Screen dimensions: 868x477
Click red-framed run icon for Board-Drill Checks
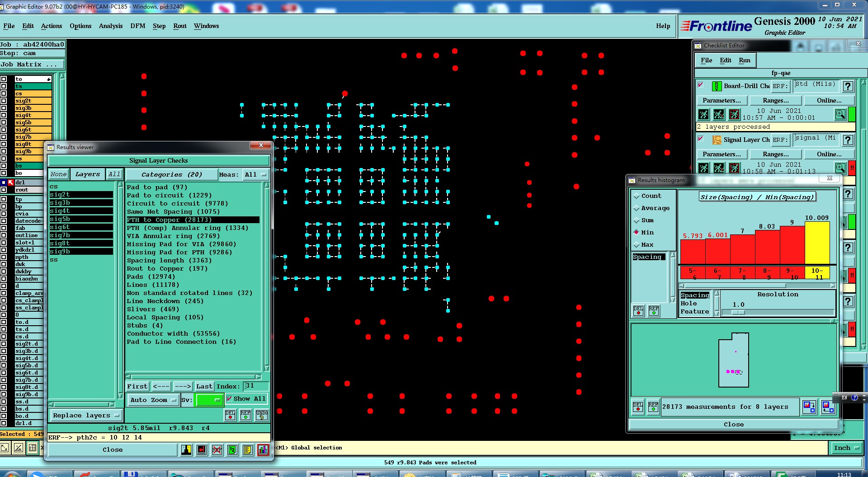734,114
